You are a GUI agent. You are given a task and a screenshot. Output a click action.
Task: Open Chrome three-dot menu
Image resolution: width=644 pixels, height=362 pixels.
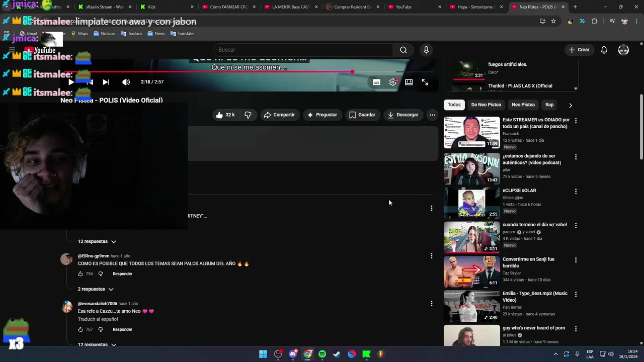point(636,21)
